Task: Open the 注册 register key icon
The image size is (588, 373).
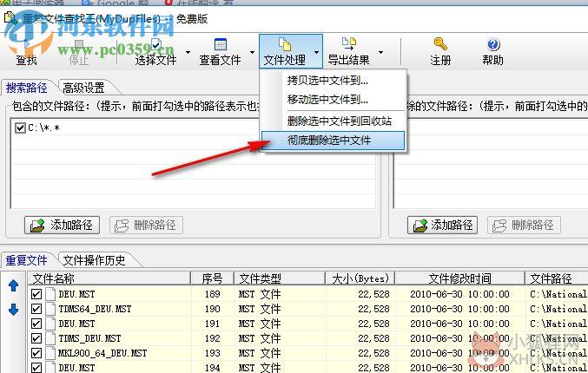Action: 440,44
